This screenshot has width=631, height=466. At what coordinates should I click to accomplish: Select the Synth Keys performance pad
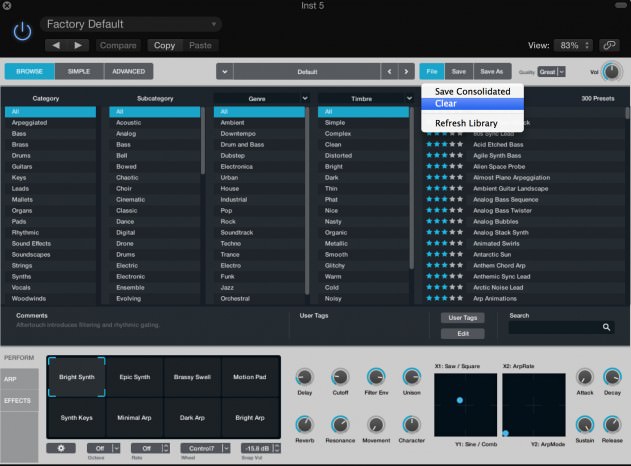[x=76, y=418]
